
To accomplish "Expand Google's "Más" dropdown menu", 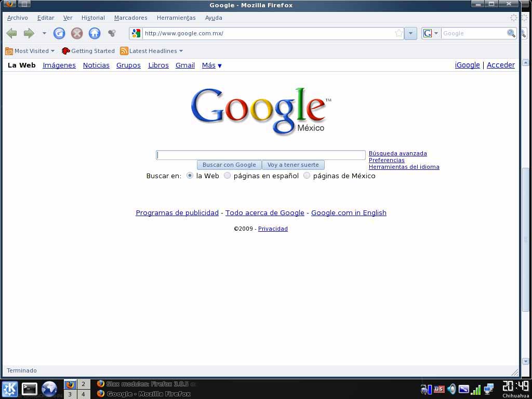I will point(212,65).
